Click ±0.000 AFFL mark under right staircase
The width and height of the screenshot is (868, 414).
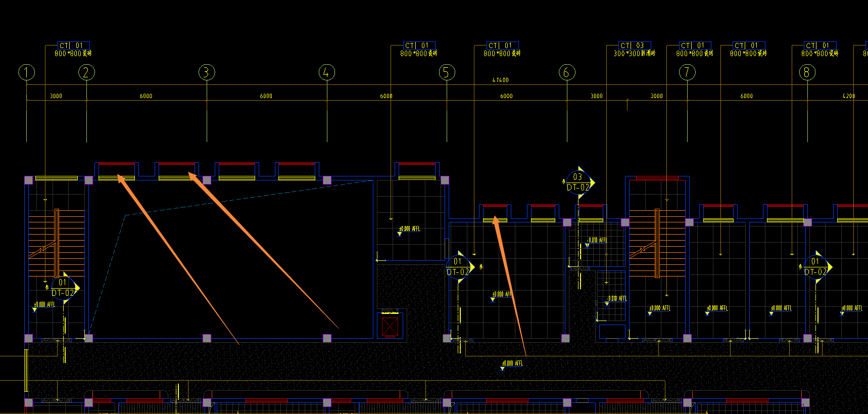tap(659, 309)
